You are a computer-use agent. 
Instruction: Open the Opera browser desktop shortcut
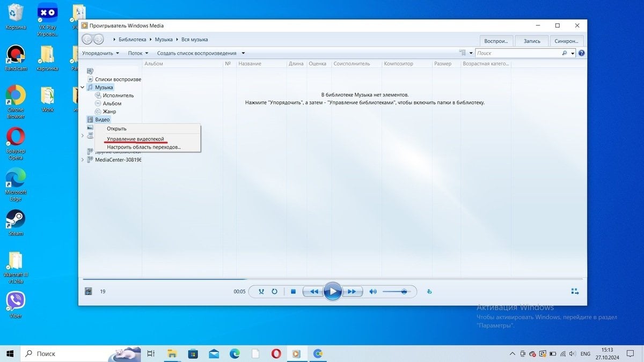[16, 144]
